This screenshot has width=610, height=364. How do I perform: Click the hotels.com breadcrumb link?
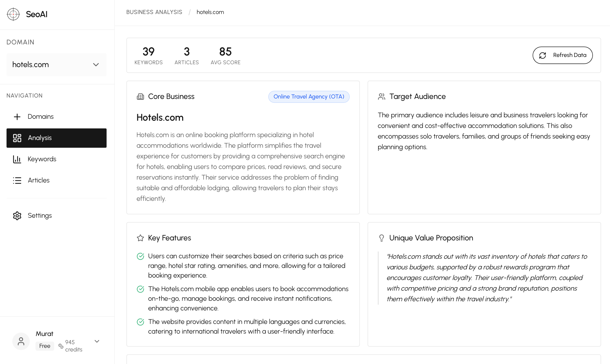click(x=210, y=12)
